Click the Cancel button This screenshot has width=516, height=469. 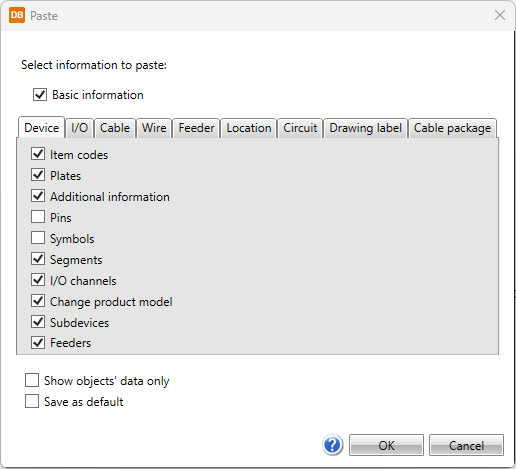(466, 445)
